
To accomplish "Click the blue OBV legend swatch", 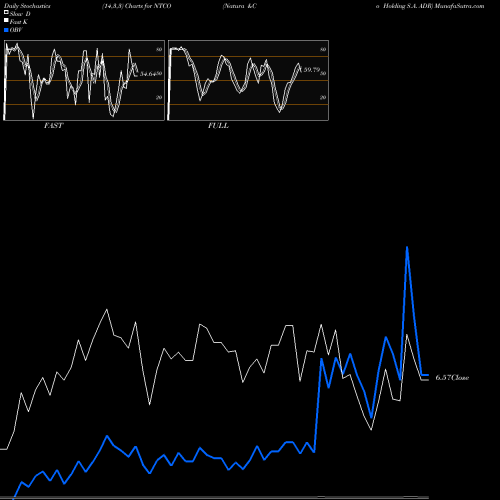I will click(x=6, y=30).
